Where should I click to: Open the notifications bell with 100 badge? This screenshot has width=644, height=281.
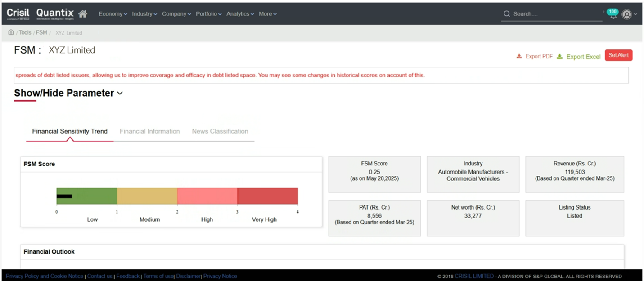612,13
